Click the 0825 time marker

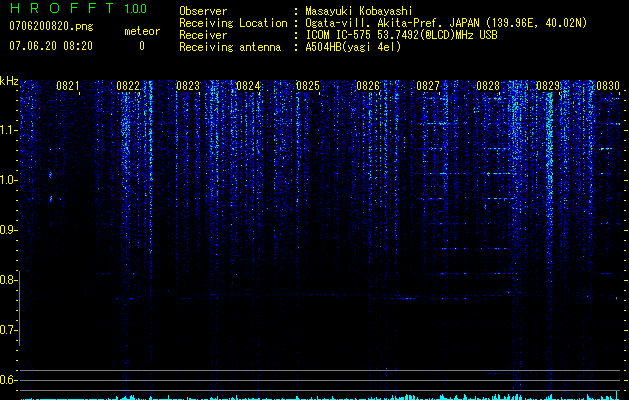click(x=308, y=86)
